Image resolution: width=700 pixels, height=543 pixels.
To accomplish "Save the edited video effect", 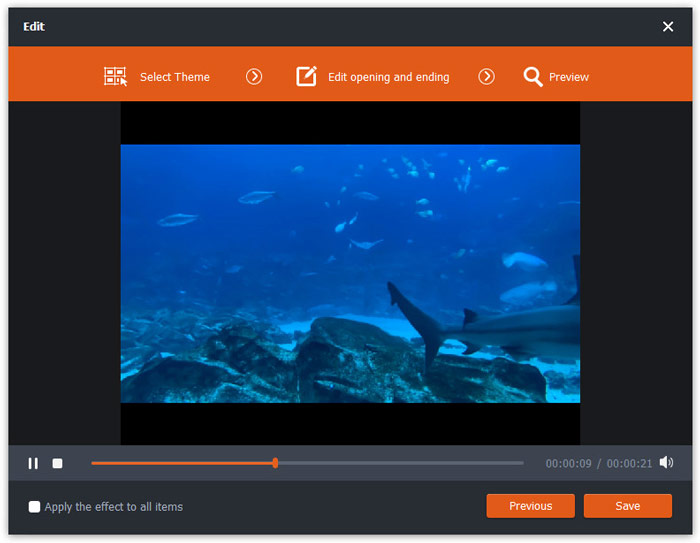I will [627, 506].
